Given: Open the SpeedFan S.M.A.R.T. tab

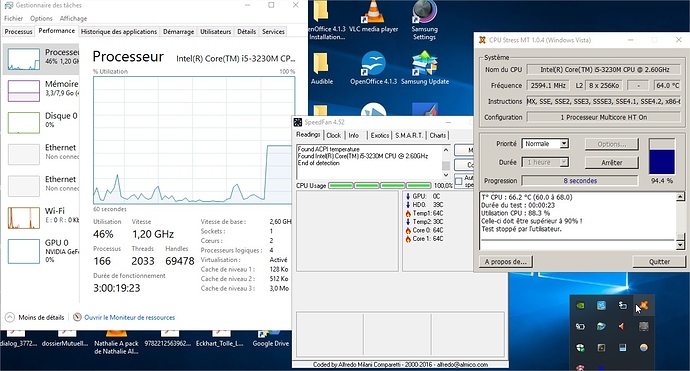Looking at the screenshot, I should click(409, 136).
